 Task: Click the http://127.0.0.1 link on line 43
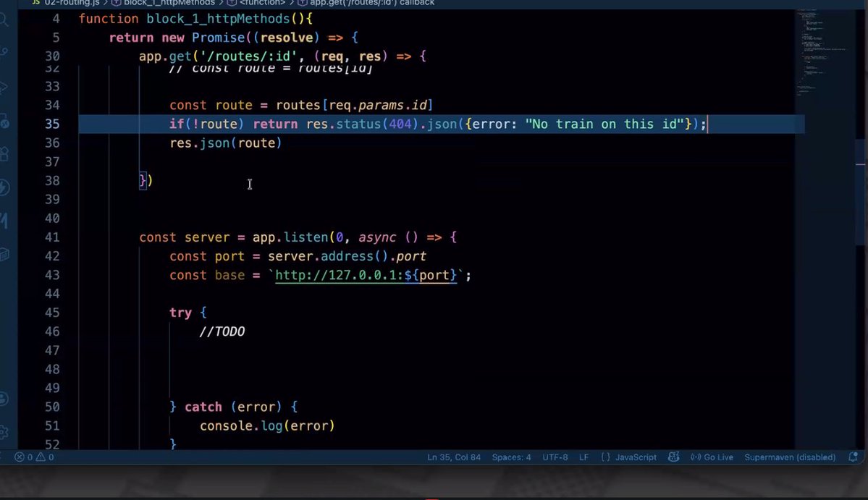[366, 275]
